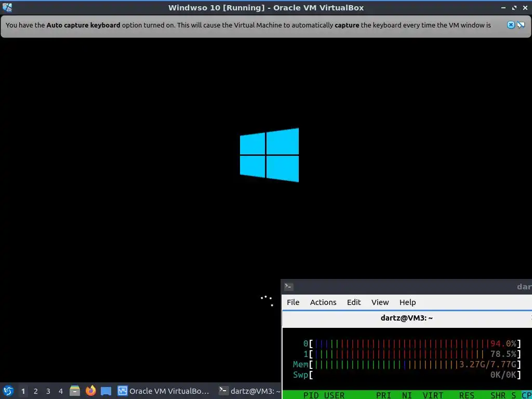Click the NI column header in htop
532x399 pixels.
coord(407,395)
